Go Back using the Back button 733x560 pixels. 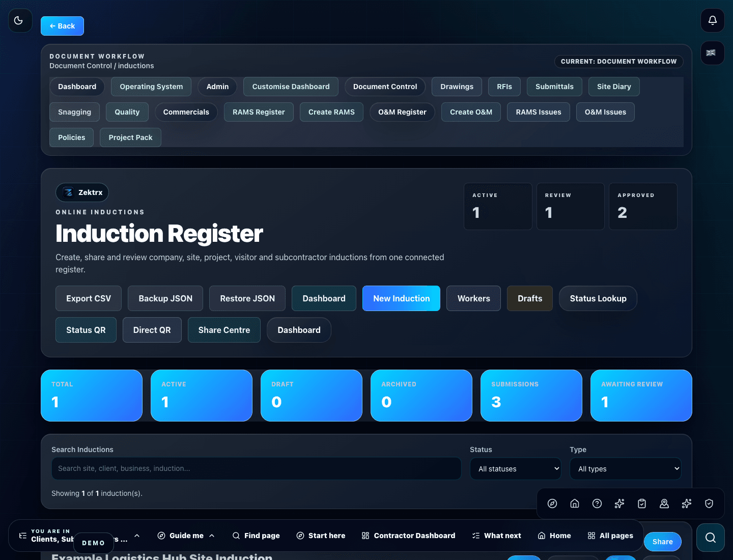pos(62,26)
